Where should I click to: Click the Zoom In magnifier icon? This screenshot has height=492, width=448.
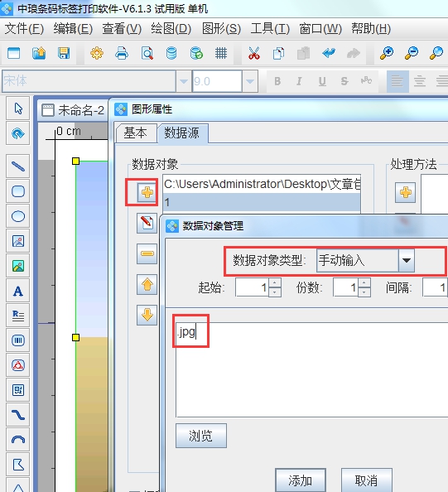pos(387,53)
